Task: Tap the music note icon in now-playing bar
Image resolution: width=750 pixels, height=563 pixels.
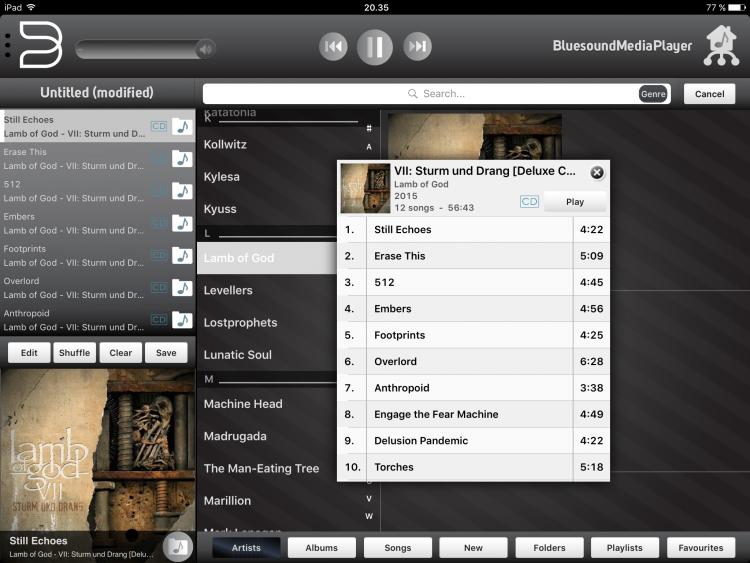Action: point(177,546)
